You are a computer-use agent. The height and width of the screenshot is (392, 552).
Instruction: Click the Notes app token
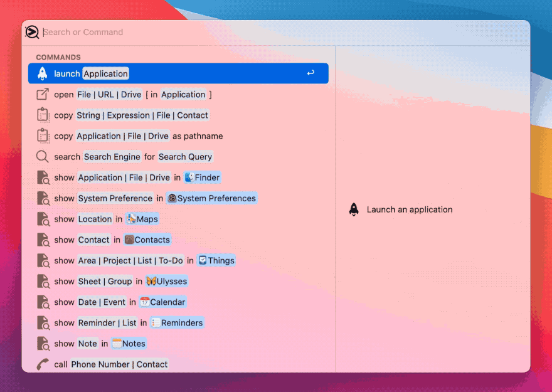(x=129, y=344)
